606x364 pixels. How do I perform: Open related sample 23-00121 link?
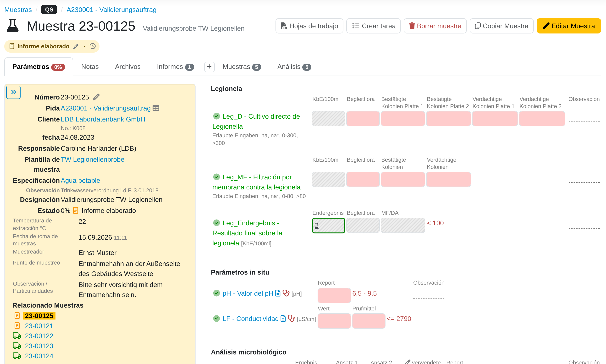[x=39, y=325]
